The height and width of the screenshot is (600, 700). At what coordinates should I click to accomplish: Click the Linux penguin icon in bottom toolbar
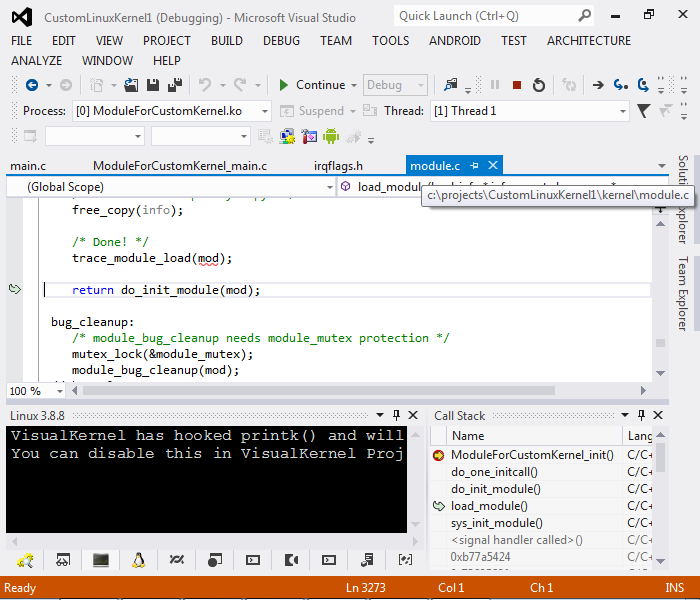[x=138, y=560]
